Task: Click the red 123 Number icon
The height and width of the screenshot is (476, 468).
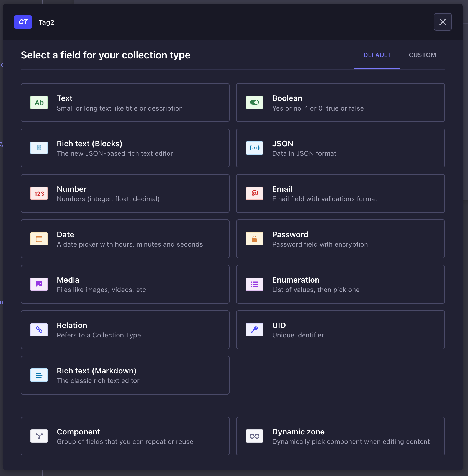Action: click(39, 193)
